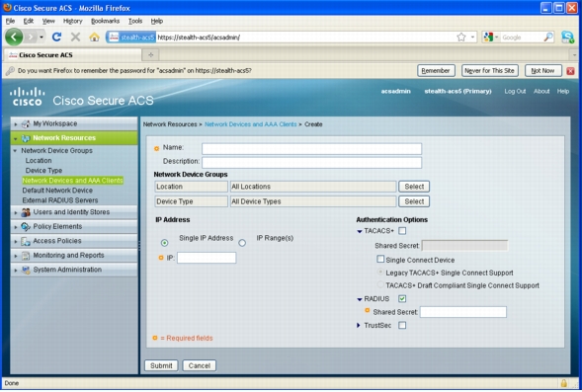Click the Log Out link
This screenshot has width=582, height=392.
pos(515,91)
